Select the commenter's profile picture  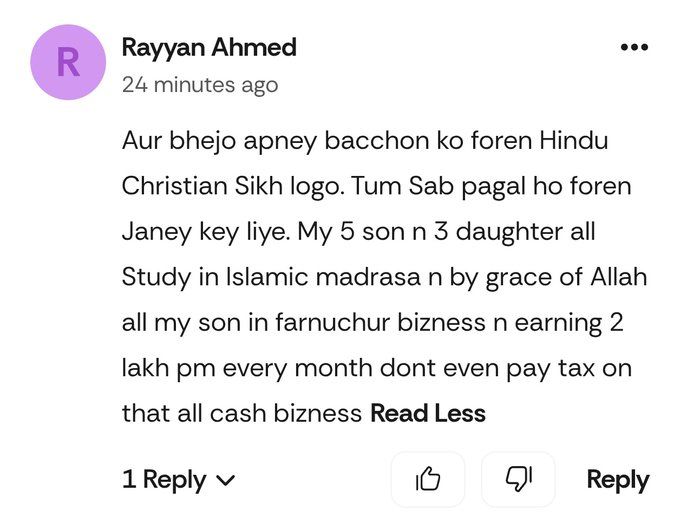click(x=68, y=62)
